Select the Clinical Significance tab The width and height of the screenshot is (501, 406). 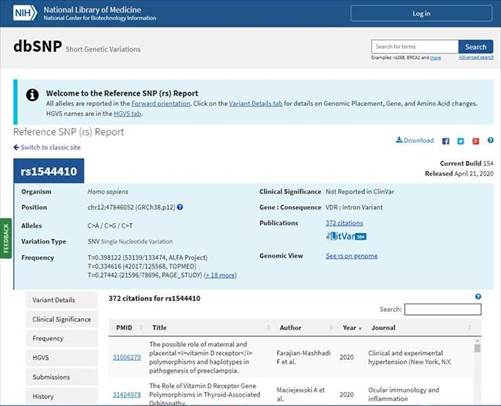(62, 319)
